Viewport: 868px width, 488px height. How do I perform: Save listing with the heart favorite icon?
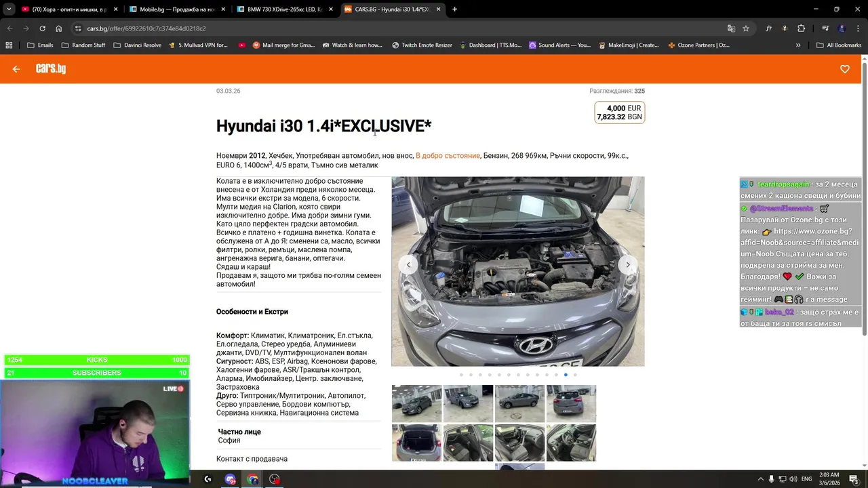845,69
